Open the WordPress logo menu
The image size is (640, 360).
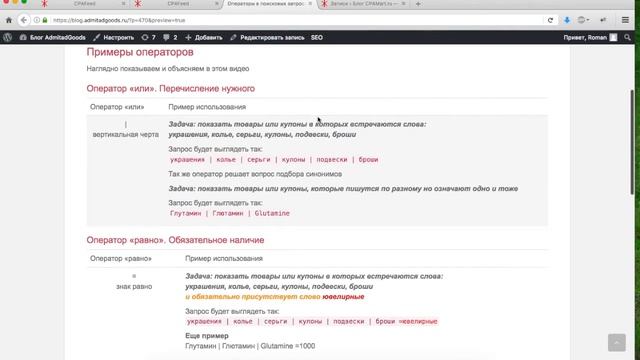(x=7, y=37)
